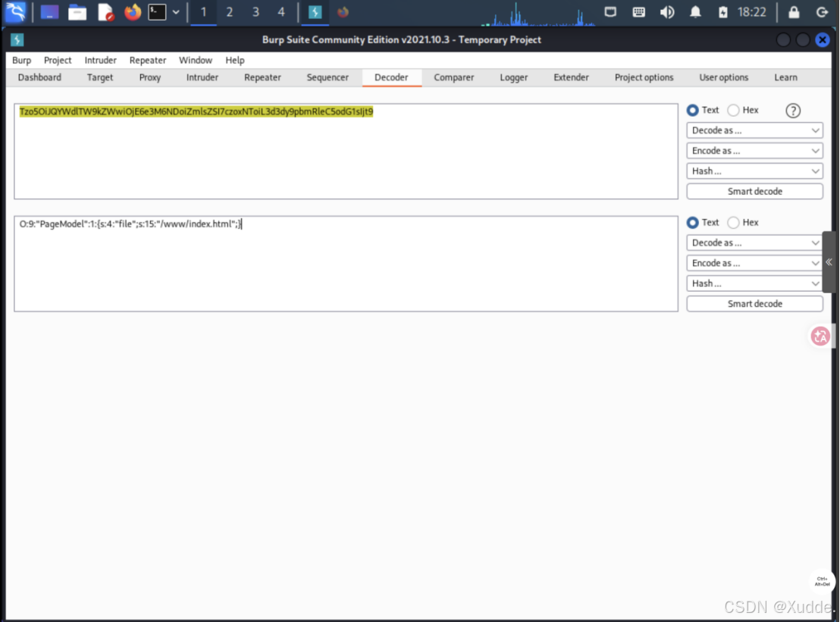Switch to the Repeater tab
This screenshot has width=840, height=622.
pos(262,77)
